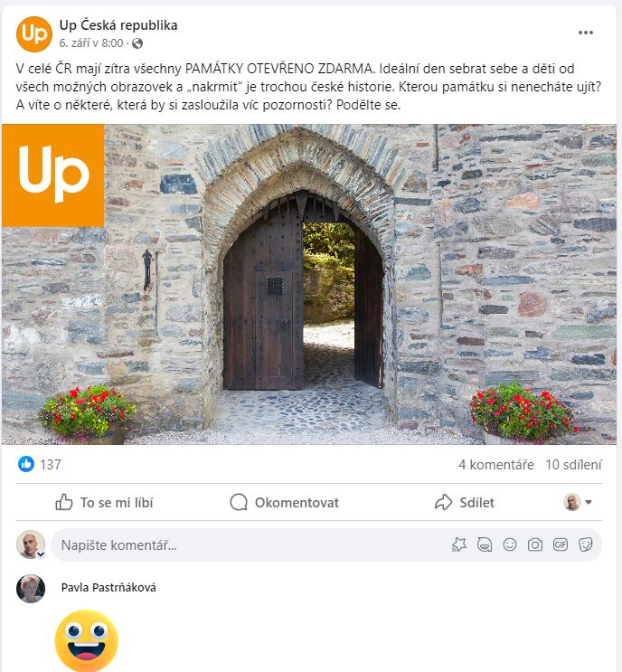Open the sticker picker icon
Viewport: 622px width, 672px height.
(x=585, y=544)
